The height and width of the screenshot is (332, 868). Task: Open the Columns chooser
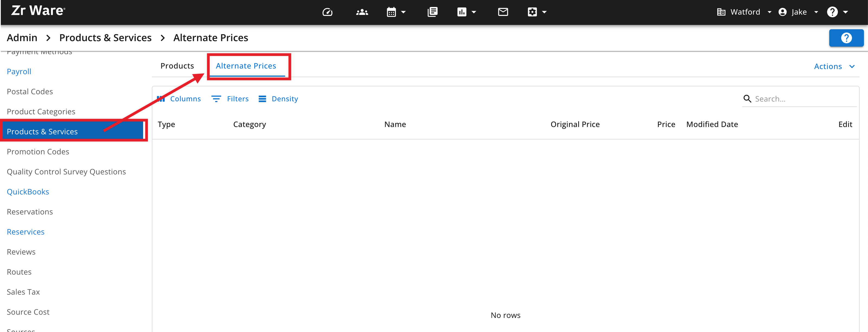(x=179, y=99)
